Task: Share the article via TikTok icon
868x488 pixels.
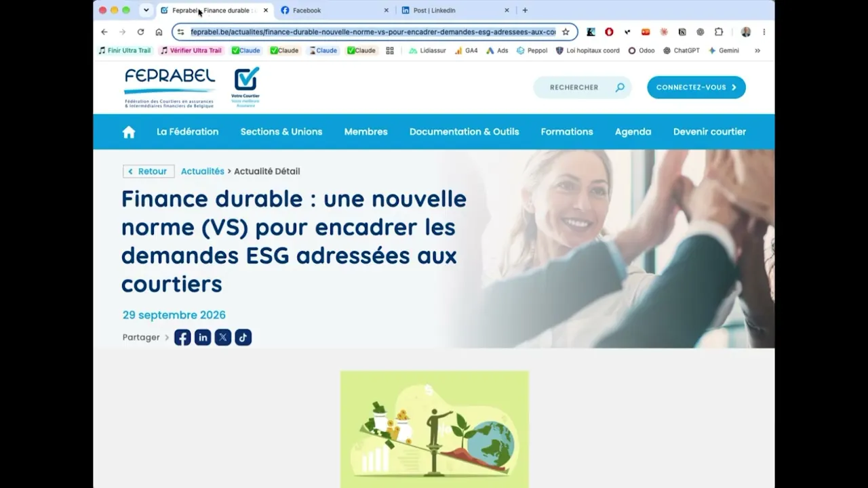Action: [x=243, y=338]
